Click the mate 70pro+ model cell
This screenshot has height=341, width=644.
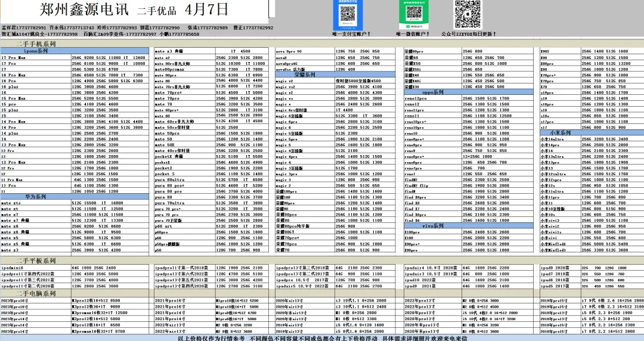pos(185,92)
